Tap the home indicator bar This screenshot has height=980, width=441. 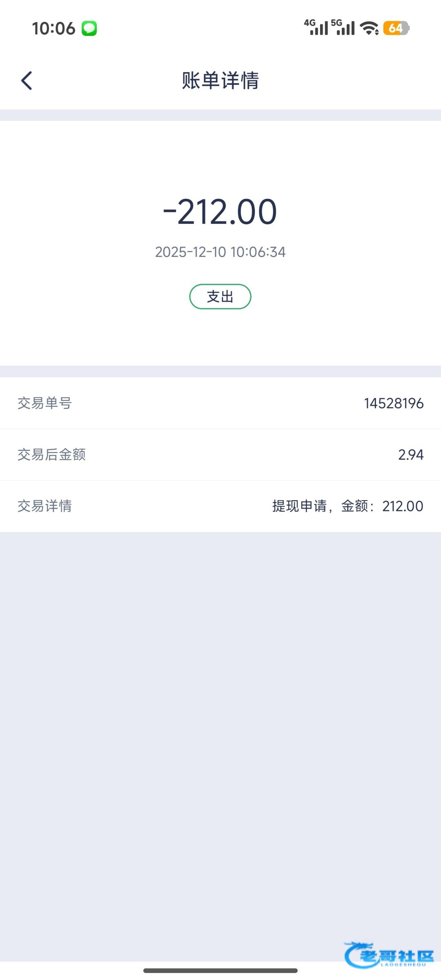(220, 971)
